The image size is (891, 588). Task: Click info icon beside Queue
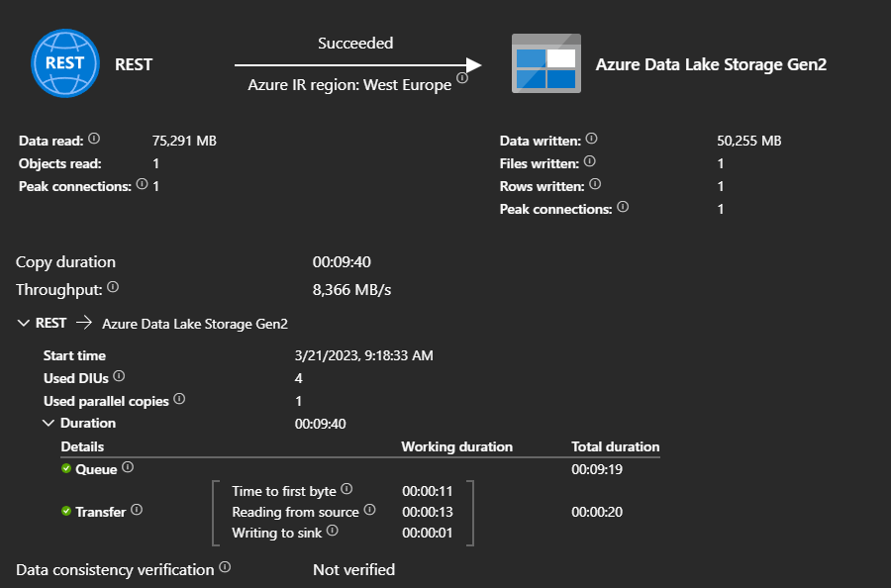(x=128, y=467)
